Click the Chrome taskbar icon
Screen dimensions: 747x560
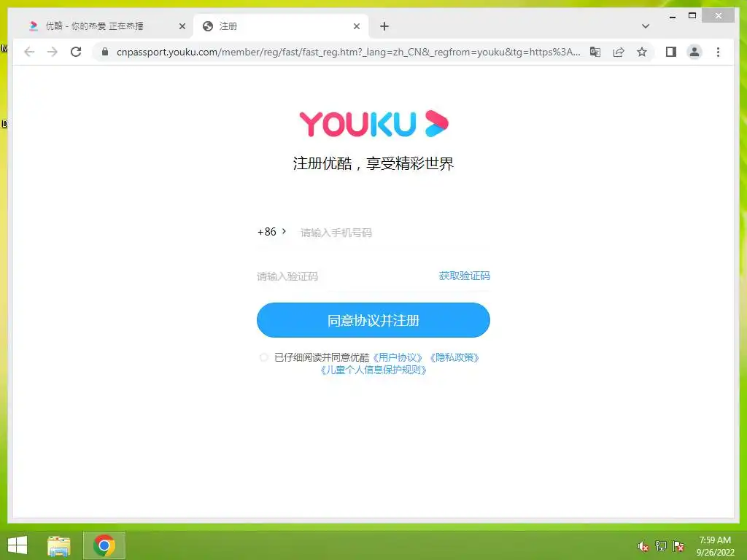(x=104, y=545)
